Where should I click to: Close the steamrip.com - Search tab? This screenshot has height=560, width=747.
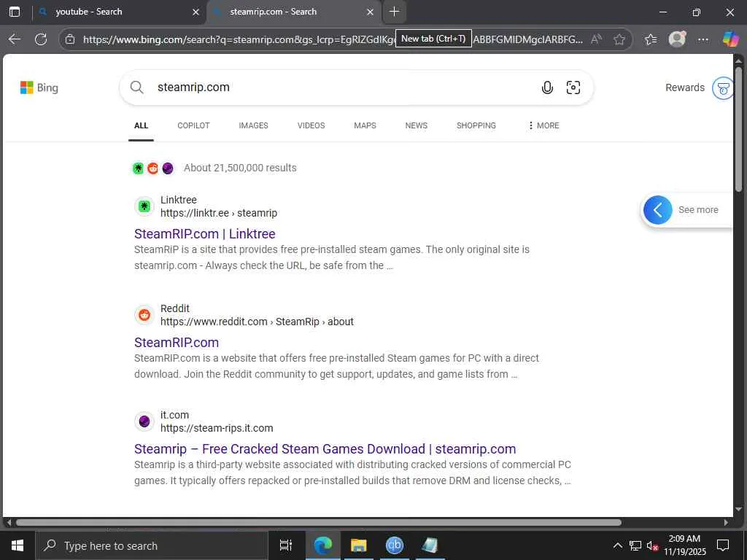[370, 12]
